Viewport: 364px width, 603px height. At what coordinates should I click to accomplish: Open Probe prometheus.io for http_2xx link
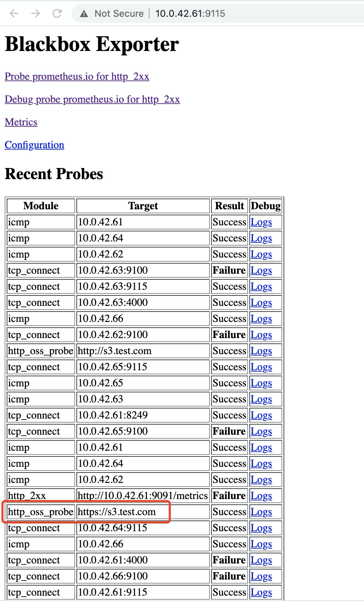point(77,76)
